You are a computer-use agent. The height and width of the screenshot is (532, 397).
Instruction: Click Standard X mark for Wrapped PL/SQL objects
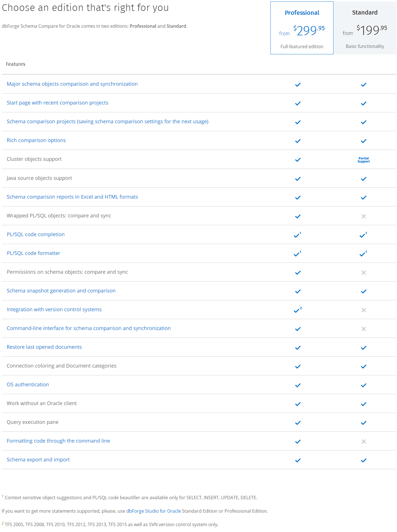pos(363,216)
